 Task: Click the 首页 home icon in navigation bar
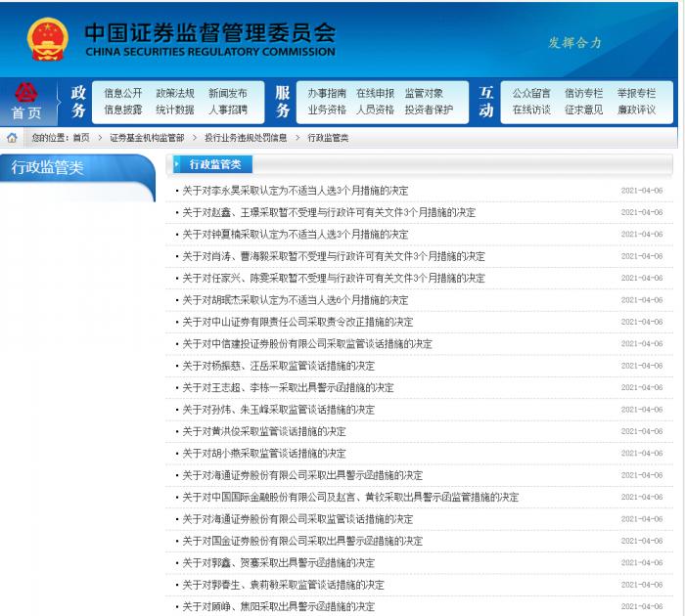click(26, 102)
